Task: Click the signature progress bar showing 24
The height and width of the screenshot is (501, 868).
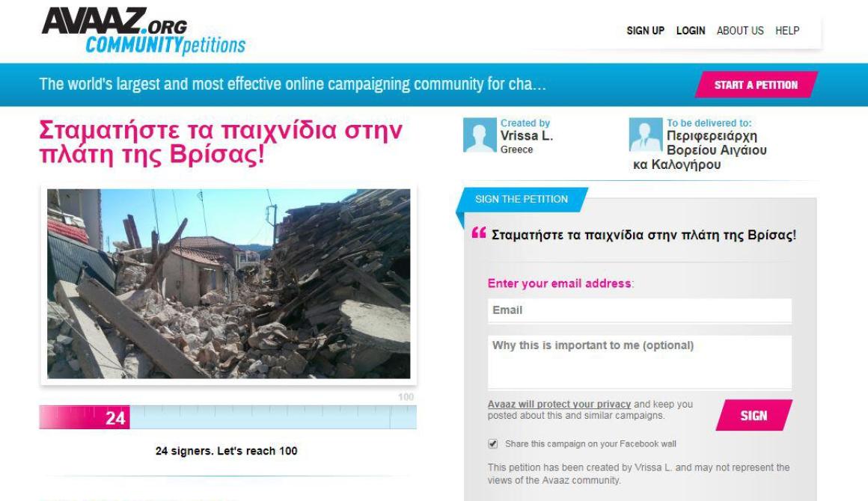Action: coord(227,417)
